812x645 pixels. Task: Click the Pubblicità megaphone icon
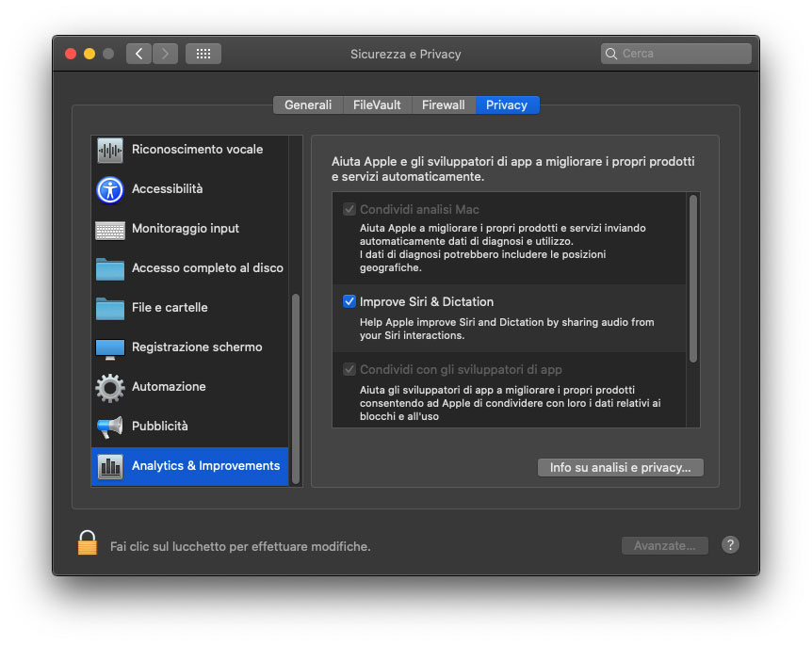pyautogui.click(x=110, y=427)
